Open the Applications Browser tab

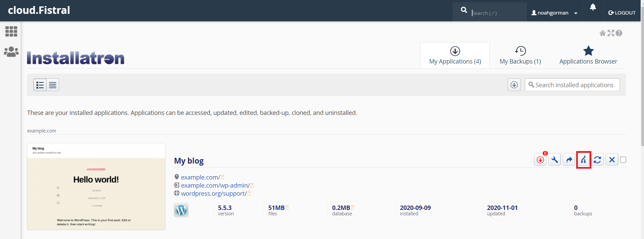(x=588, y=55)
